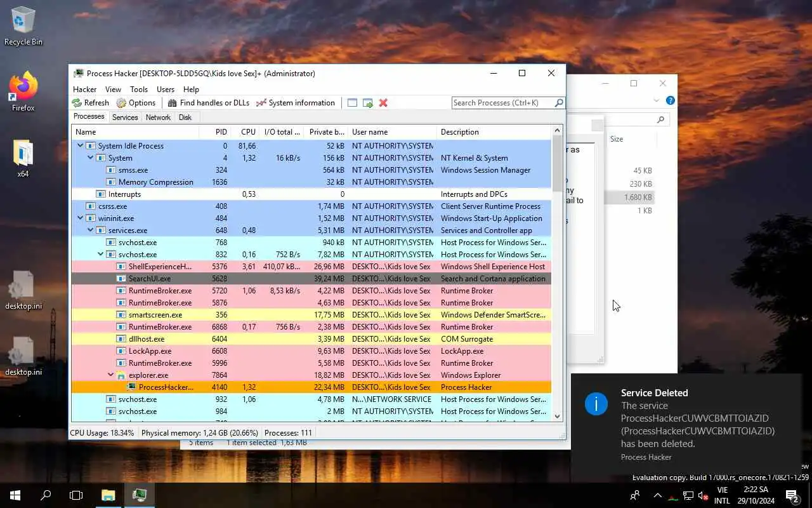Image resolution: width=812 pixels, height=508 pixels.
Task: Collapse the System Idle Process tree node
Action: (80, 146)
